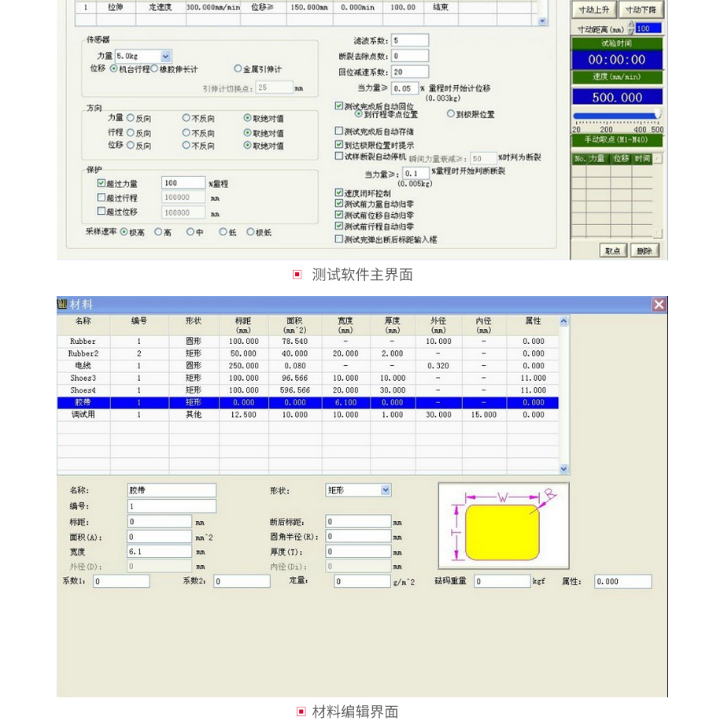This screenshot has width=724, height=728.
Task: Enable the 超过行程 protection checkbox
Action: pos(101,198)
